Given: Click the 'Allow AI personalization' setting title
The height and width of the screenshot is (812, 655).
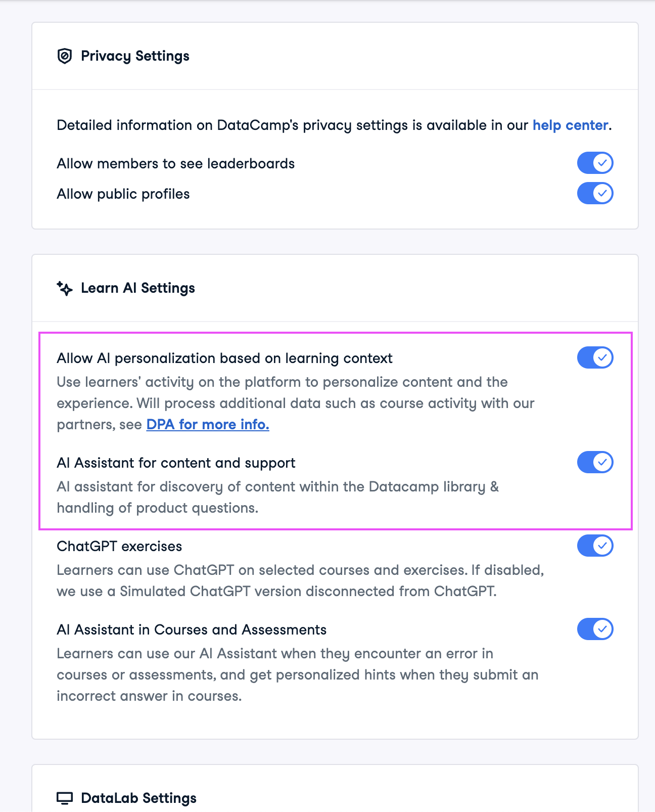Looking at the screenshot, I should 224,358.
